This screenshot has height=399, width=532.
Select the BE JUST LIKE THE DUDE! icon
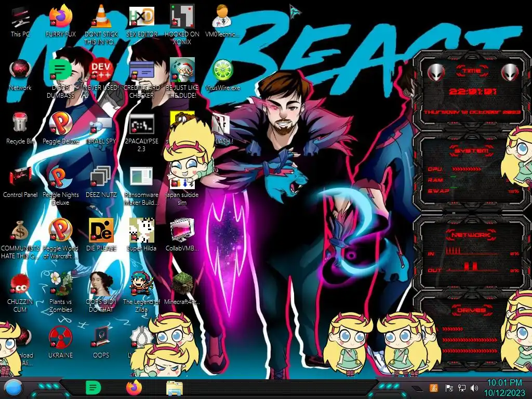(182, 79)
